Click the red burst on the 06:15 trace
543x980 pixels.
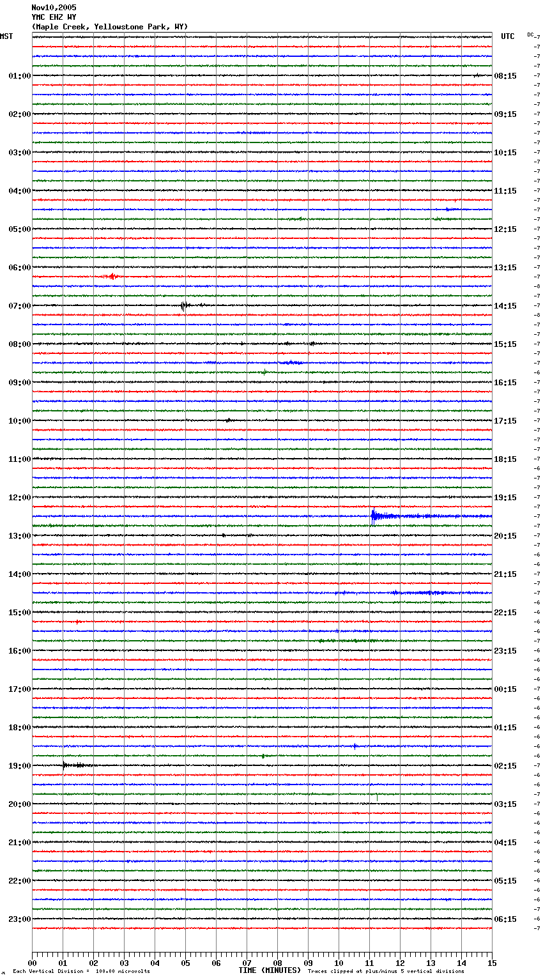(111, 277)
